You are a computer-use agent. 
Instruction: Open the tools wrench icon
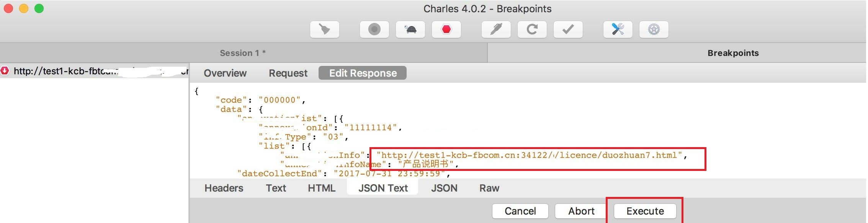[618, 30]
